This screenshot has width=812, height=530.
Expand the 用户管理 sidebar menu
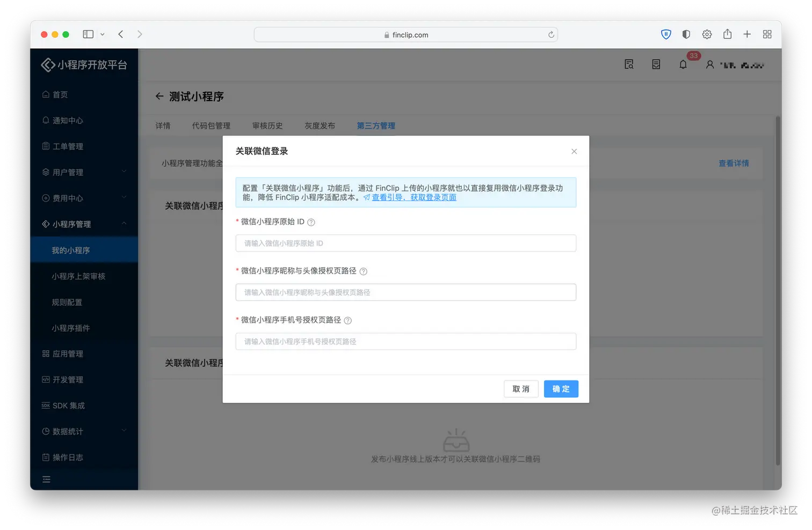coord(84,172)
